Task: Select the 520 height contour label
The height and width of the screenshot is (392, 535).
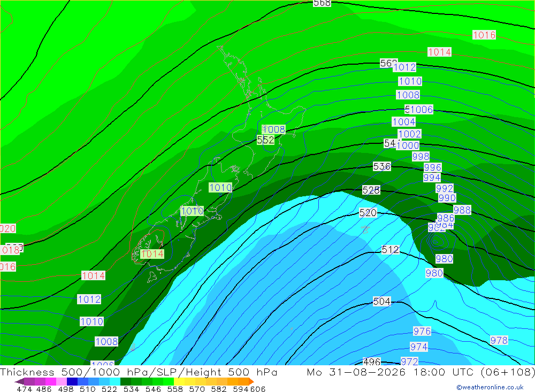Action: tap(368, 213)
